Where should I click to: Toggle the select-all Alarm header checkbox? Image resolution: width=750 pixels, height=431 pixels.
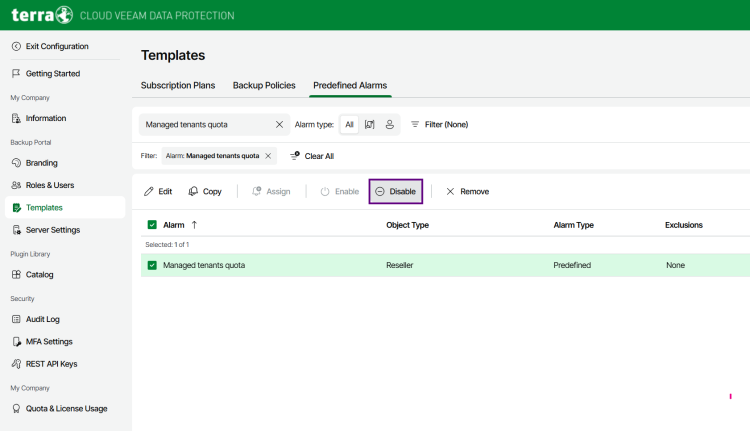tap(152, 225)
